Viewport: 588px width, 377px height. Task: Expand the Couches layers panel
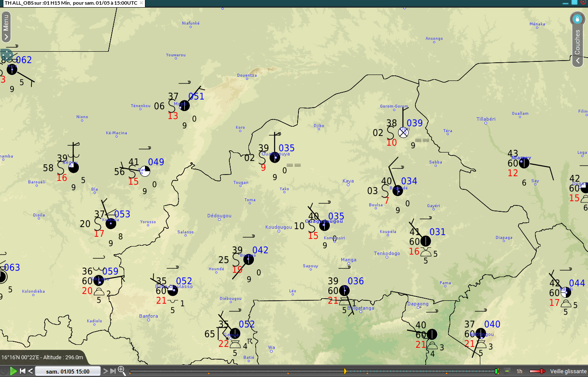pos(577,47)
